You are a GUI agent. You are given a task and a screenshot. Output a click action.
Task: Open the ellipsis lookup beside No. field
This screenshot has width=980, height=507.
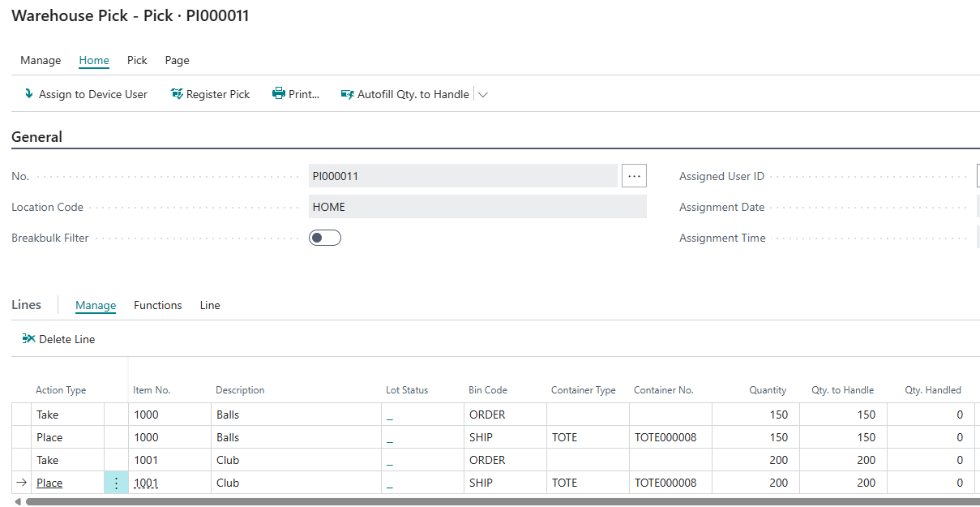(x=634, y=176)
